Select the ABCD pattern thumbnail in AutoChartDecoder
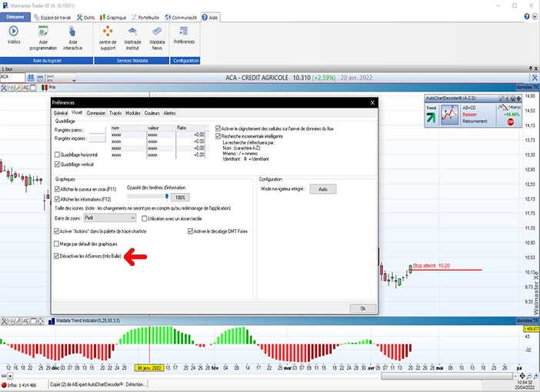 (x=449, y=115)
